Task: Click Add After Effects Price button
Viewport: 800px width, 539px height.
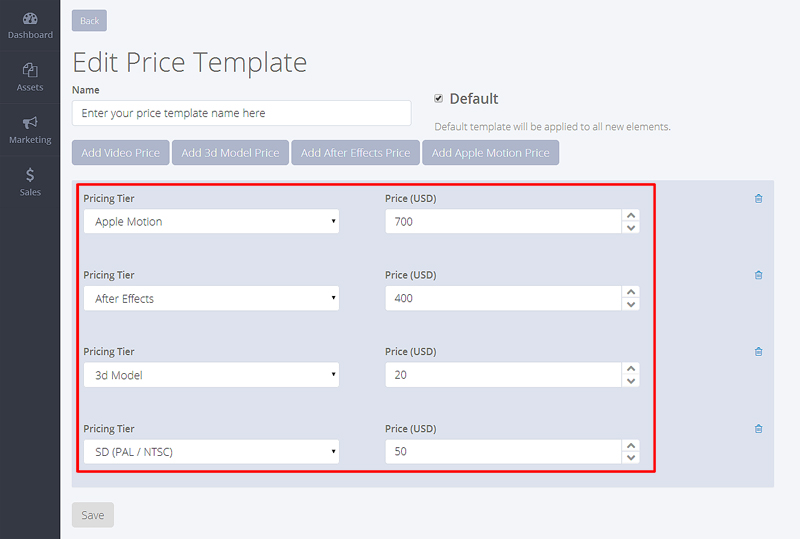Action: 356,153
